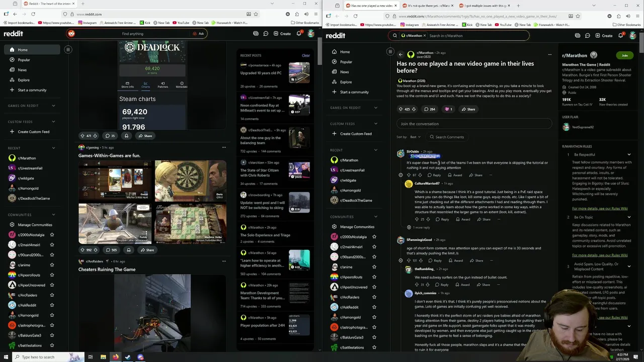Join the r/Marathon community
This screenshot has height=362, width=644.
point(625,55)
